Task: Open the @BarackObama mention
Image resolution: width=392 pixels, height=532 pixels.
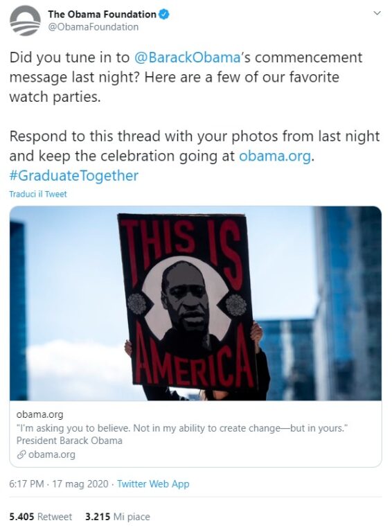Action: coord(188,57)
